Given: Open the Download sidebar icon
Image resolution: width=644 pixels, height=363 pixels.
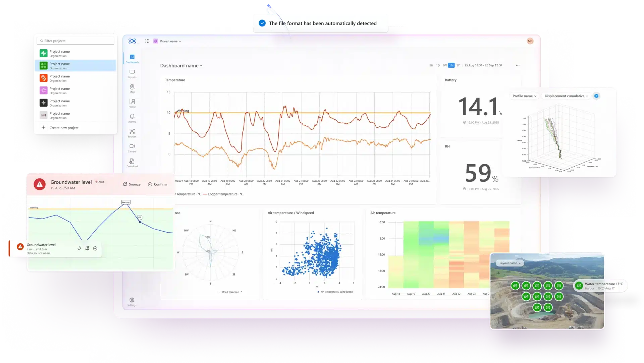Looking at the screenshot, I should click(132, 161).
